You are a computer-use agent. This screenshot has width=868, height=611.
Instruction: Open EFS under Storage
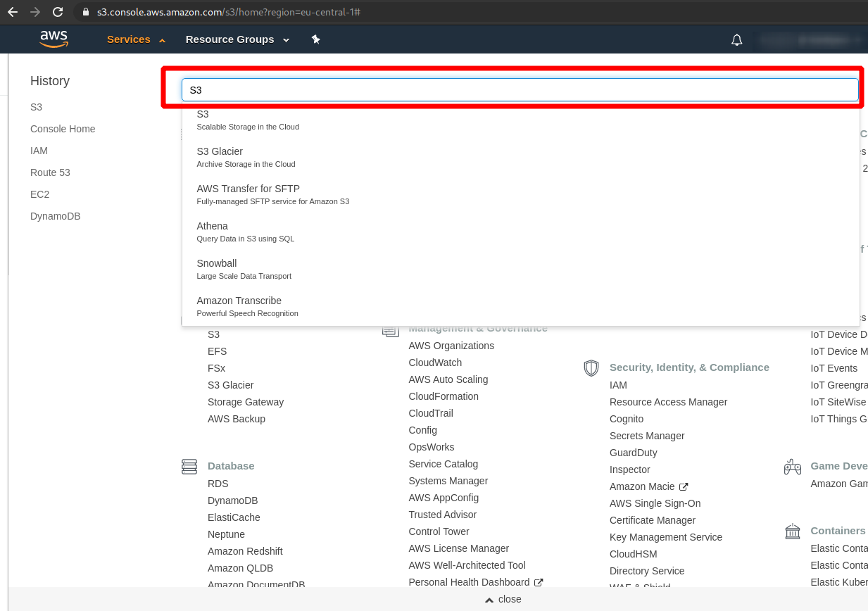click(217, 351)
